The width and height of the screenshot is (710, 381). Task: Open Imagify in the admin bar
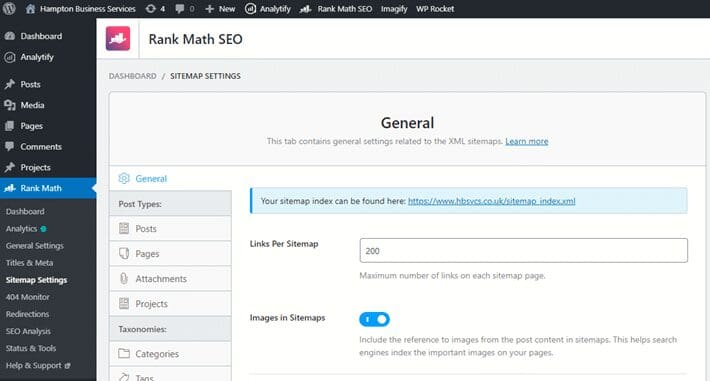tap(393, 9)
